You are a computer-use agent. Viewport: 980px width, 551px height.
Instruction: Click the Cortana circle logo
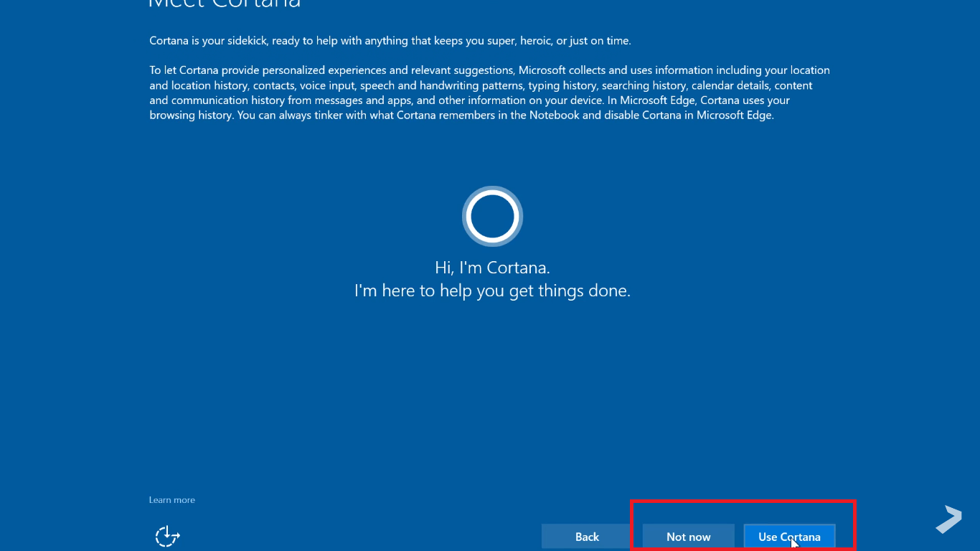pos(492,216)
